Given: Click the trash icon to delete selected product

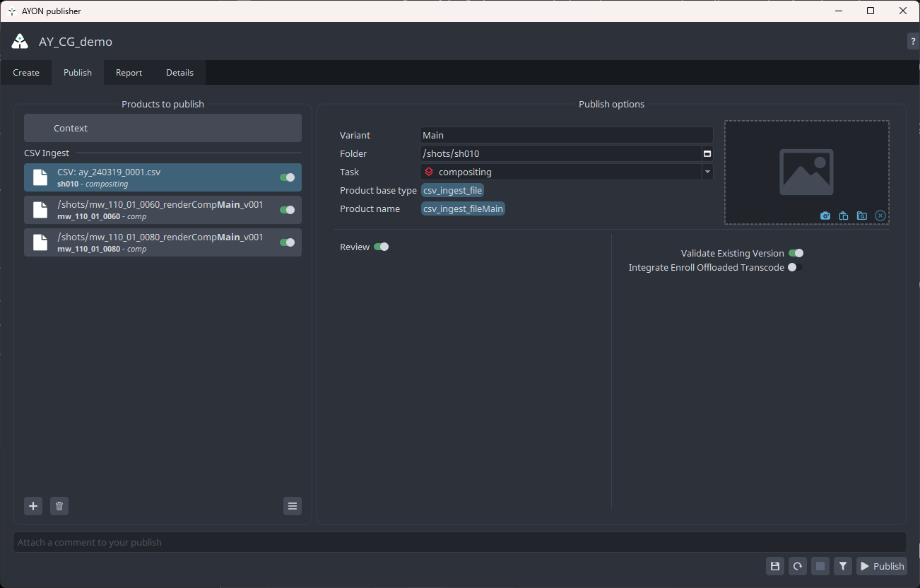Looking at the screenshot, I should [x=59, y=506].
